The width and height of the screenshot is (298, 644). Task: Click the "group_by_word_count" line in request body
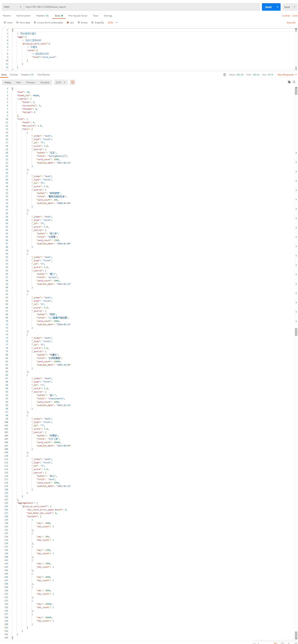(36, 44)
